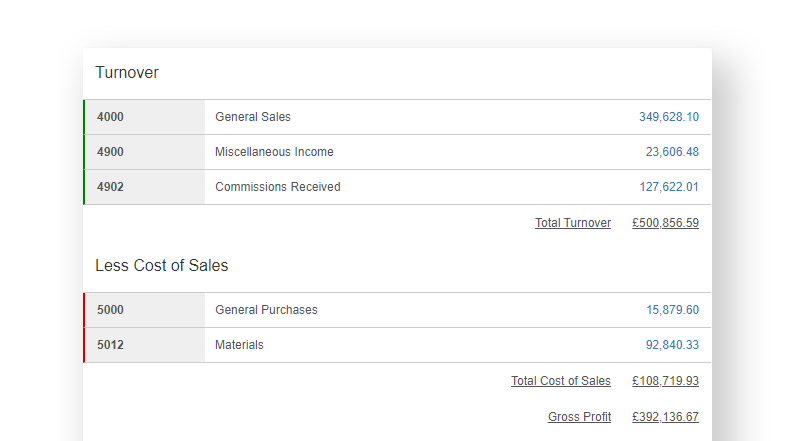Screen dimensions: 802x441
Task: Click the Total Turnover label
Action: pyautogui.click(x=572, y=223)
